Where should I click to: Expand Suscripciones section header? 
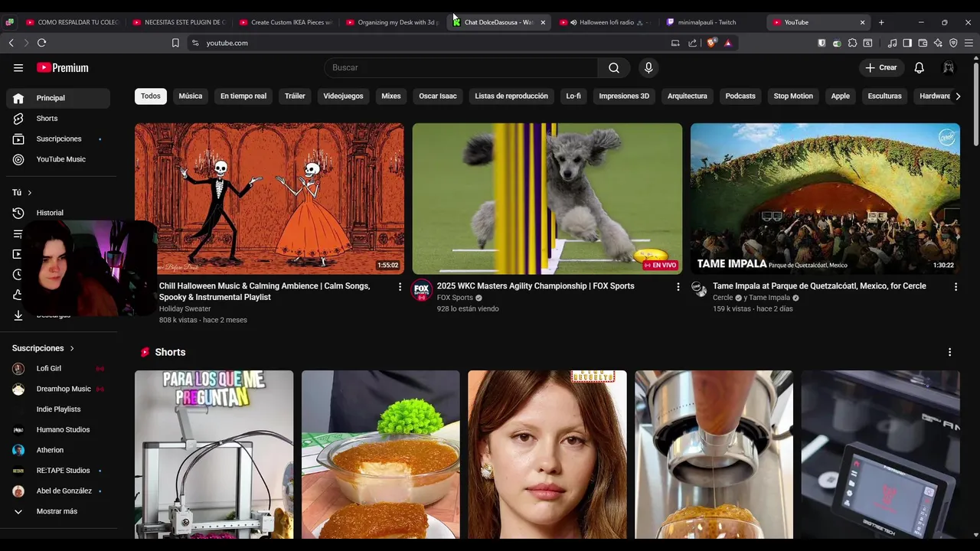(x=44, y=348)
